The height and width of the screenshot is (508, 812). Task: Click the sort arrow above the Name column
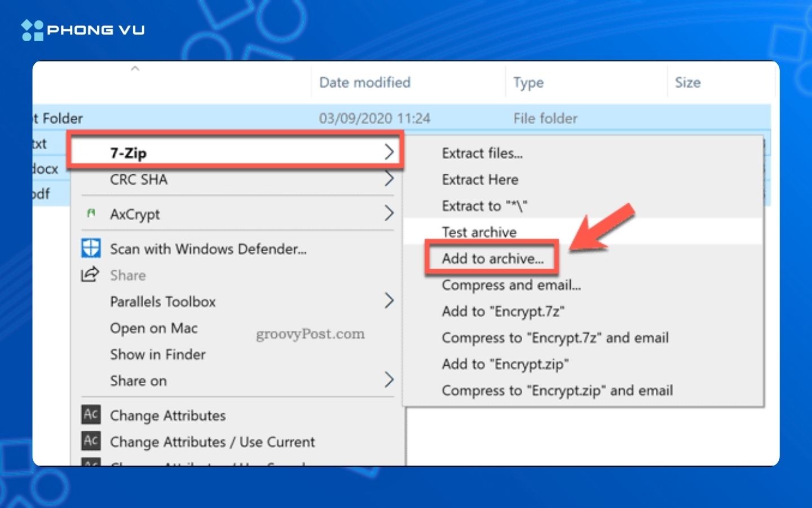pyautogui.click(x=135, y=68)
